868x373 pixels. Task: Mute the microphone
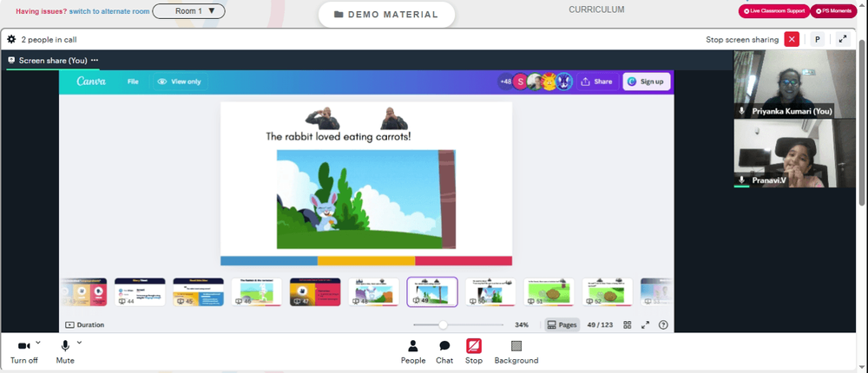(x=65, y=352)
